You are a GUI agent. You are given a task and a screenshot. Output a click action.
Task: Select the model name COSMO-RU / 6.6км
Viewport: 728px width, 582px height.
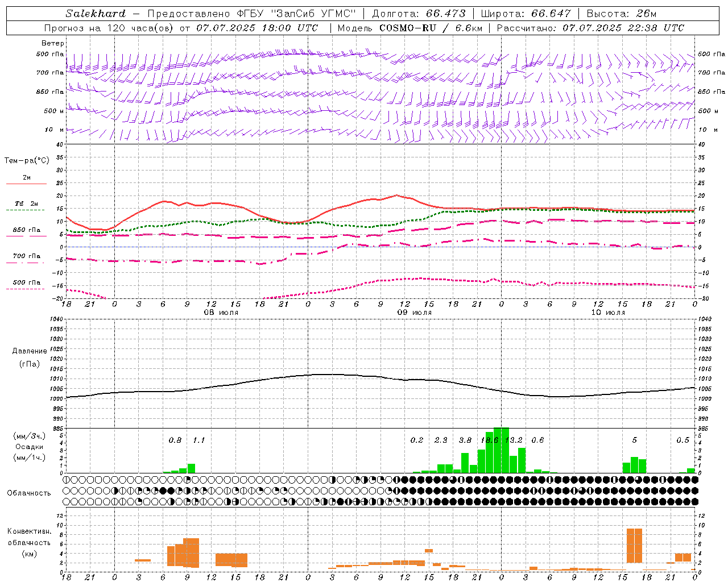click(431, 28)
